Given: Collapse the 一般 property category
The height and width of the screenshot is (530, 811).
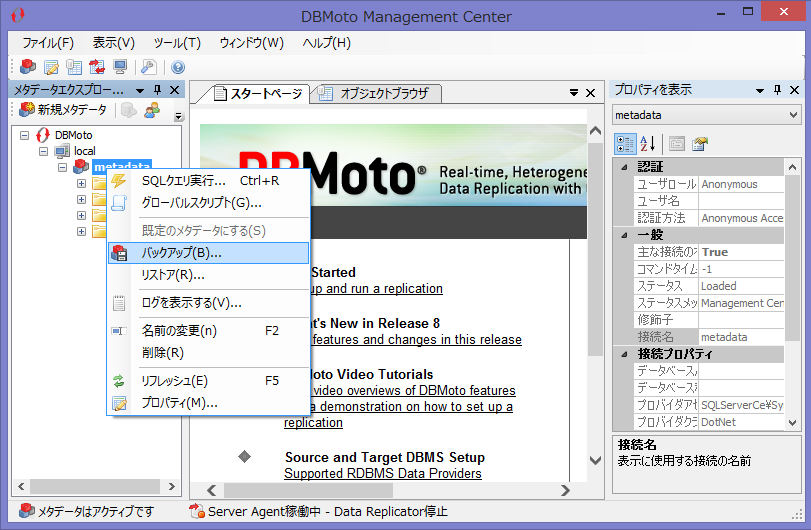Looking at the screenshot, I should (624, 235).
